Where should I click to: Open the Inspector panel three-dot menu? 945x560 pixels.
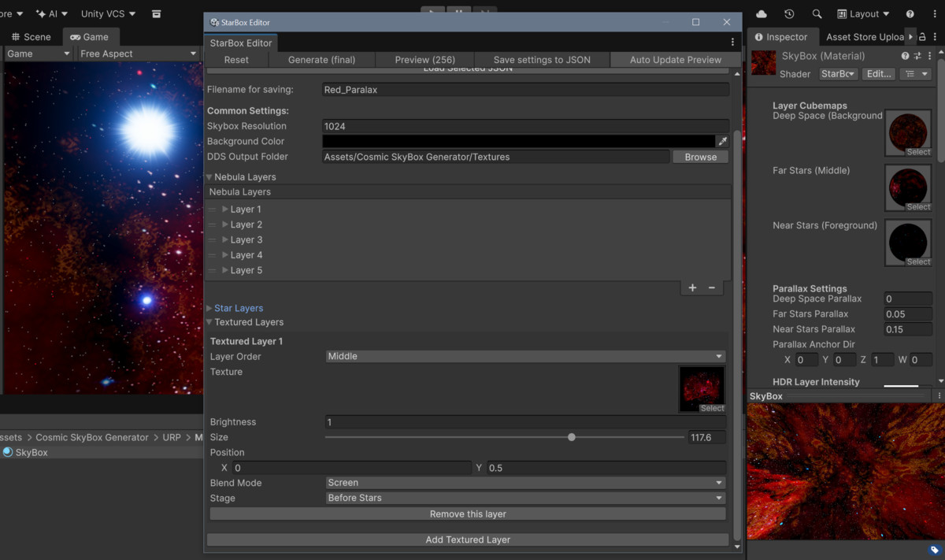(934, 37)
